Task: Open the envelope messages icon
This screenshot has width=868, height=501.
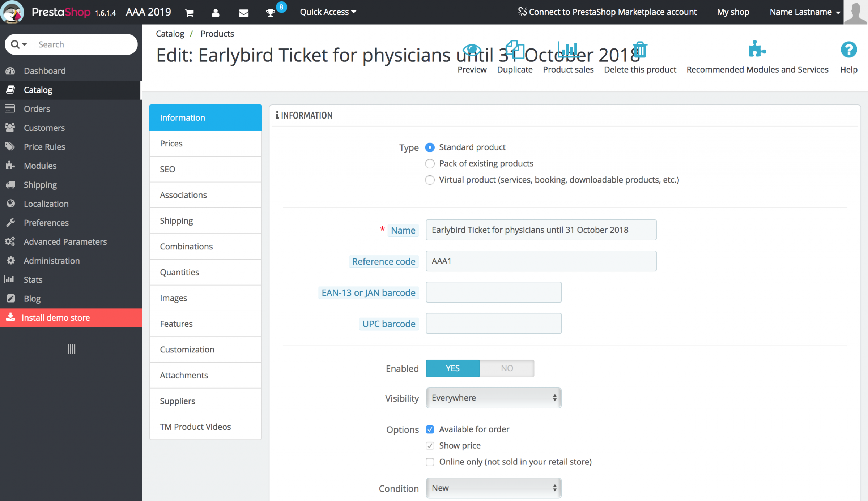Action: pos(244,13)
